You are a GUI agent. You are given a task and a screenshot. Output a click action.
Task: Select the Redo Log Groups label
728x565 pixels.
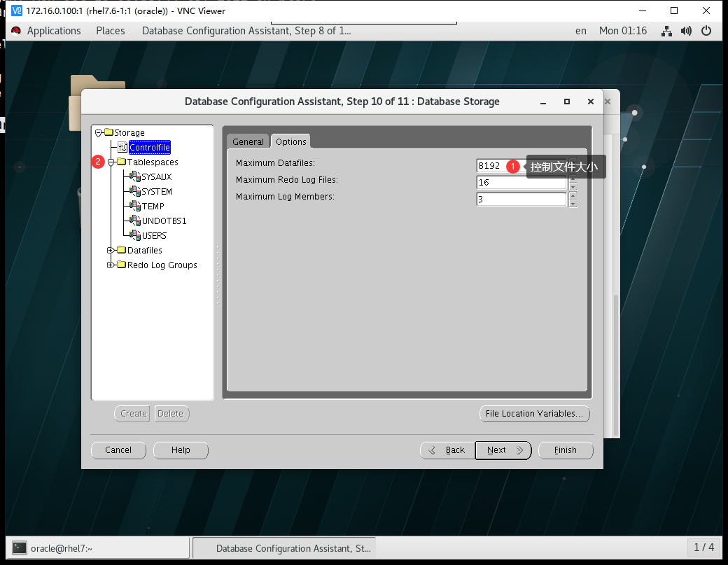click(162, 265)
